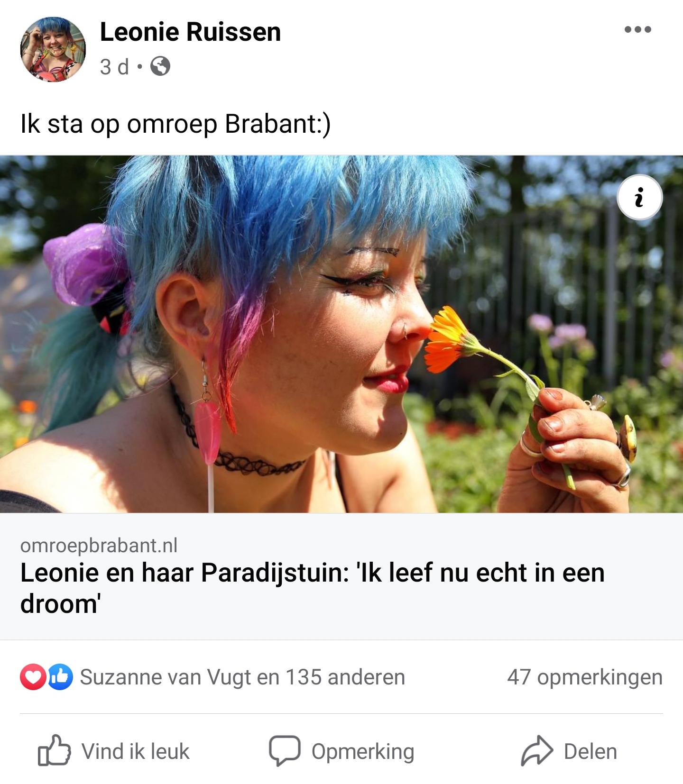Open Suzanne van Vugt en 135 anderen list

242,677
